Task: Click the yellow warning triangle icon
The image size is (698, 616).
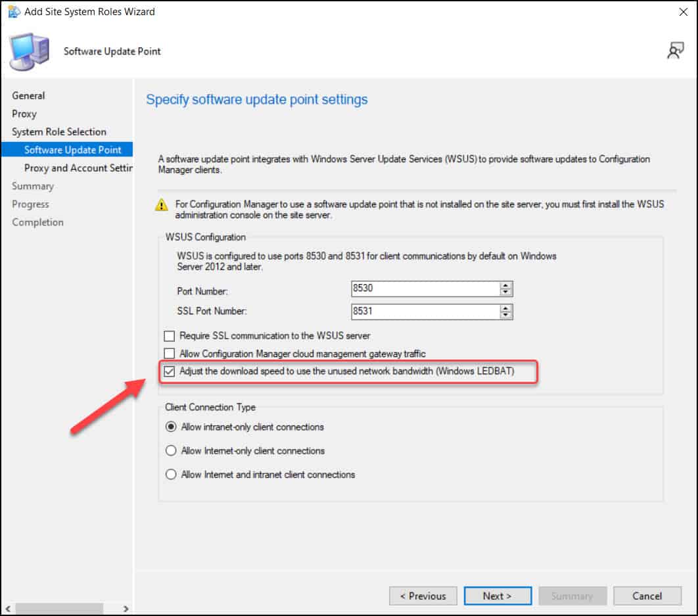Action: point(162,205)
